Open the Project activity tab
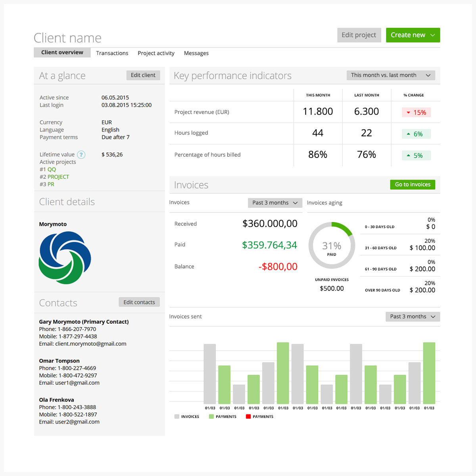This screenshot has width=476, height=476. click(x=156, y=53)
